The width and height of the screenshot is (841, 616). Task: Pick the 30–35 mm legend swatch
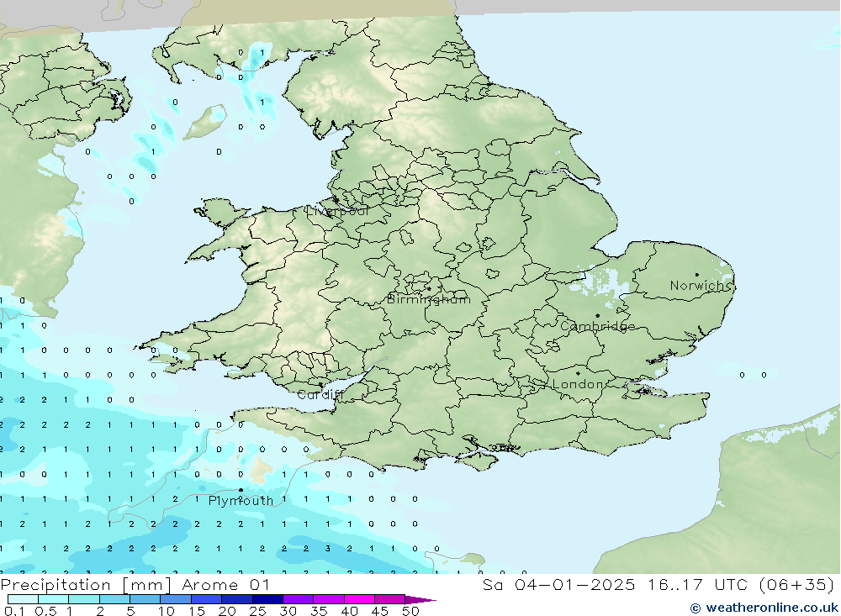pos(299,599)
